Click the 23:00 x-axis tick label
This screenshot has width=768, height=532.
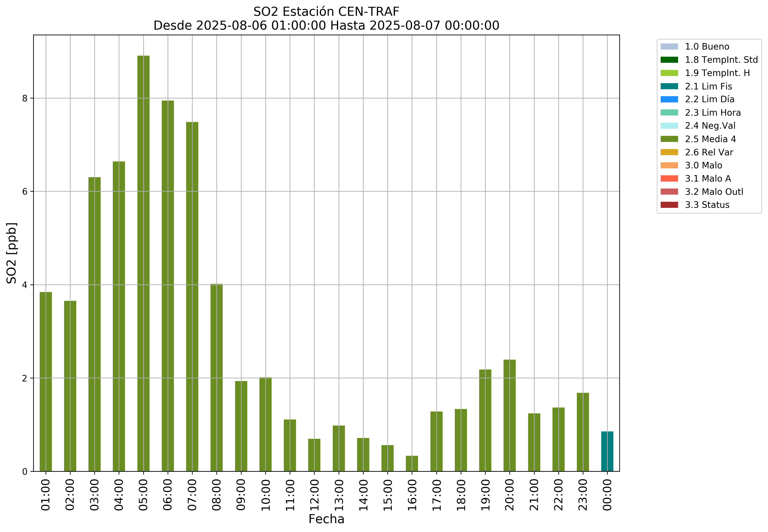tap(583, 495)
